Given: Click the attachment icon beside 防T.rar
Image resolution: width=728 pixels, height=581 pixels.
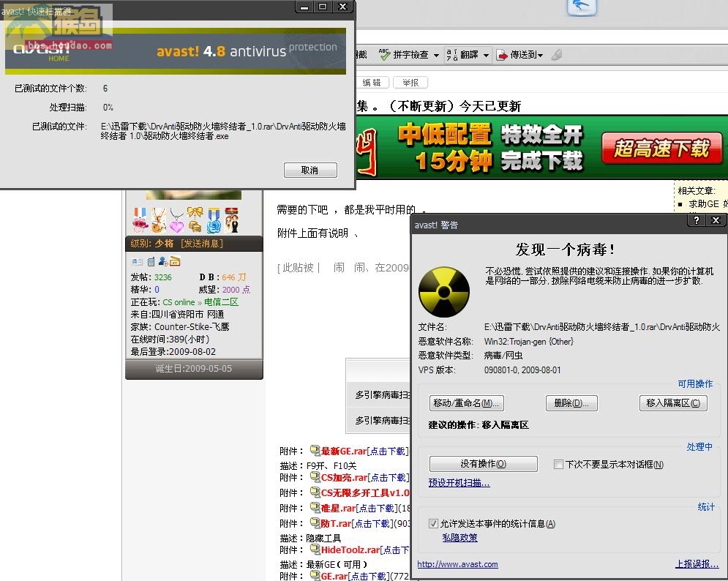Looking at the screenshot, I should coord(315,523).
